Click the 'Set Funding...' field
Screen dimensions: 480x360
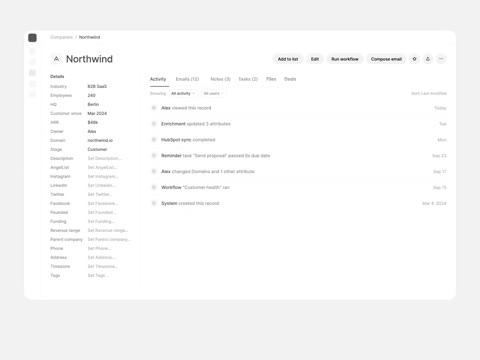point(101,221)
